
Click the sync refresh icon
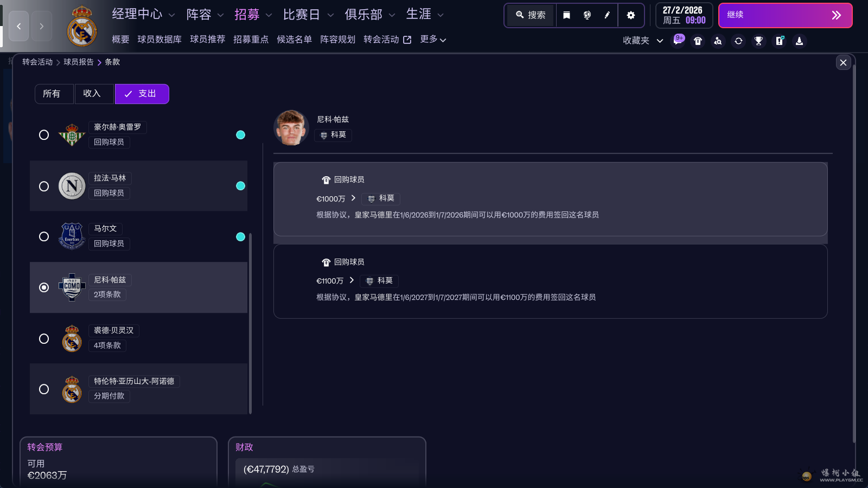click(738, 41)
